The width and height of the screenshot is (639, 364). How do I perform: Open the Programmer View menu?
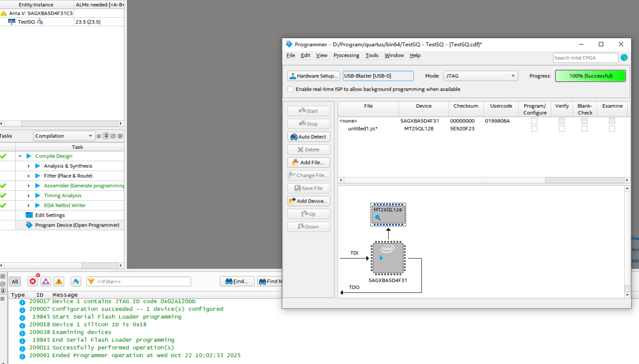(x=322, y=56)
